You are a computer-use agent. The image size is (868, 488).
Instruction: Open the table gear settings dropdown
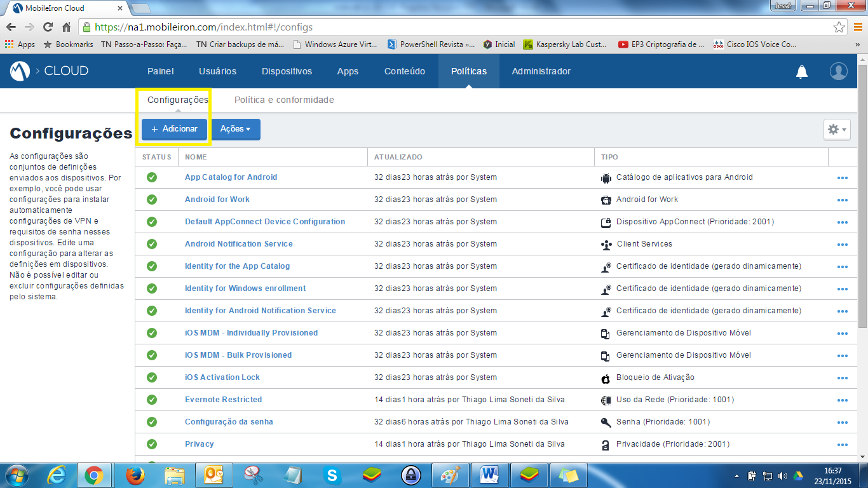[836, 129]
